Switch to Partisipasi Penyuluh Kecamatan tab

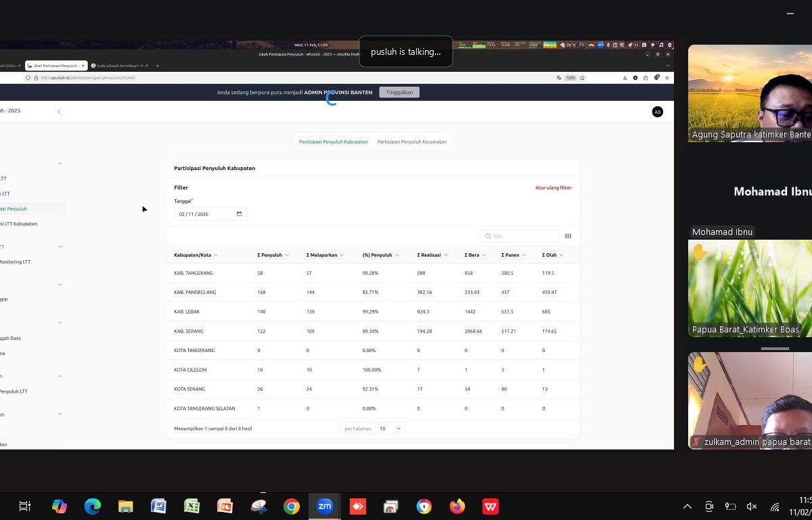(x=411, y=142)
